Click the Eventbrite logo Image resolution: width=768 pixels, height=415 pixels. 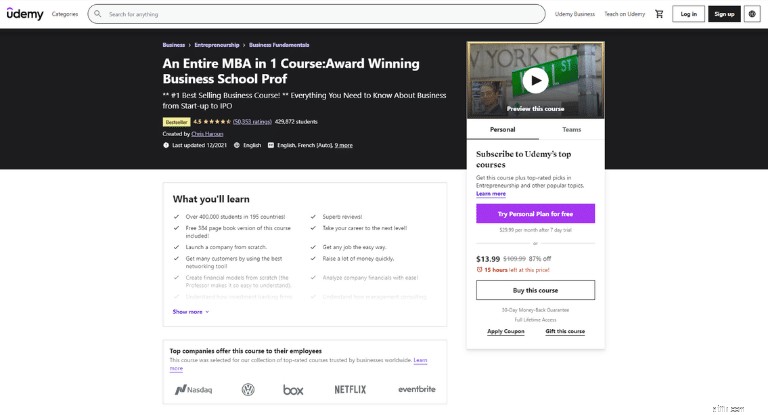417,389
